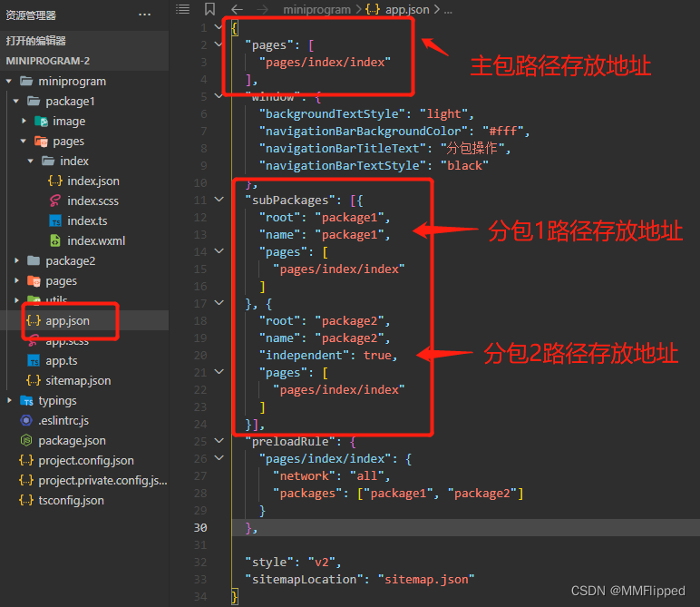Go back with the left arrow icon

[x=237, y=9]
